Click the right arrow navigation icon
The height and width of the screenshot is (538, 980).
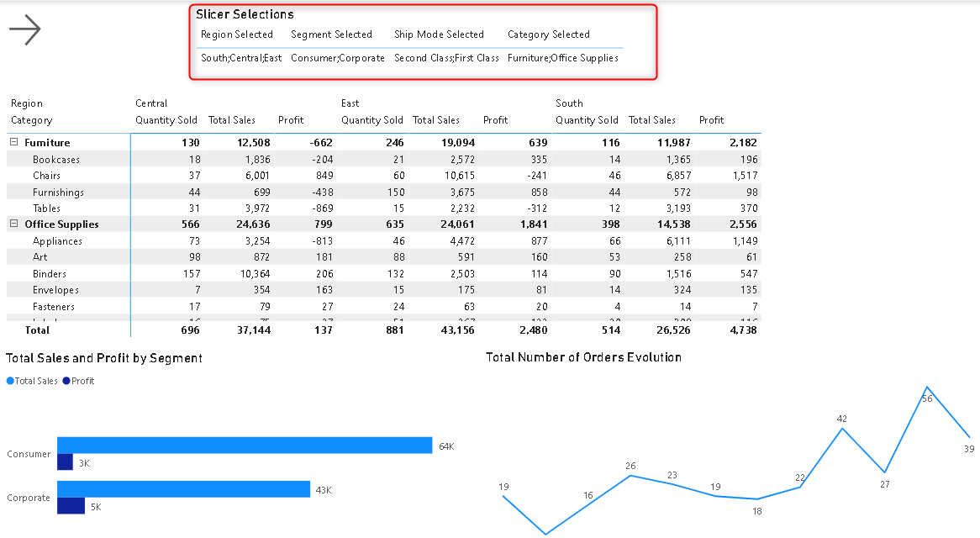pos(25,30)
